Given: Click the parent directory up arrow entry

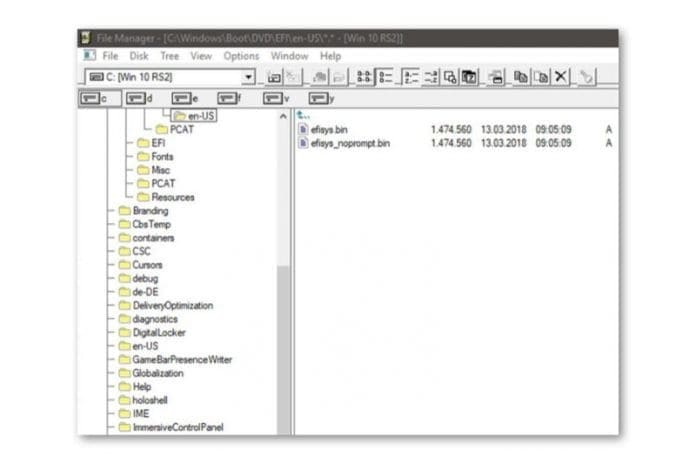Looking at the screenshot, I should coord(303,116).
